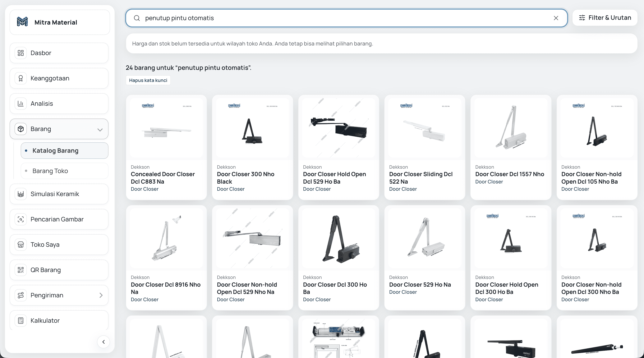Image resolution: width=644 pixels, height=358 pixels.
Task: Click Door Closer Hold Open Dcl 529 thumbnail
Action: 338,128
